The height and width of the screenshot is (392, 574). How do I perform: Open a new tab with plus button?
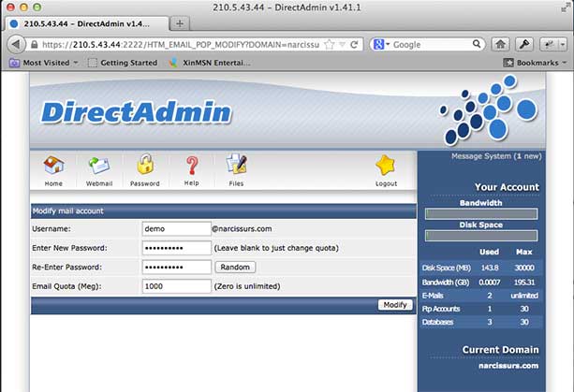(180, 23)
